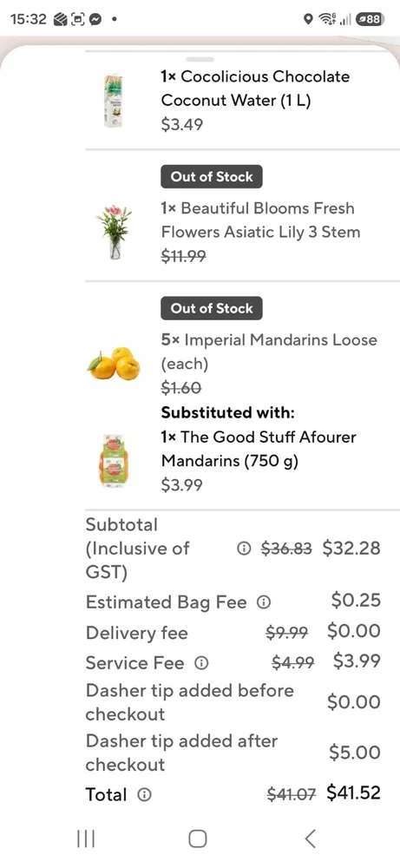Tap the Android home button

(x=198, y=838)
